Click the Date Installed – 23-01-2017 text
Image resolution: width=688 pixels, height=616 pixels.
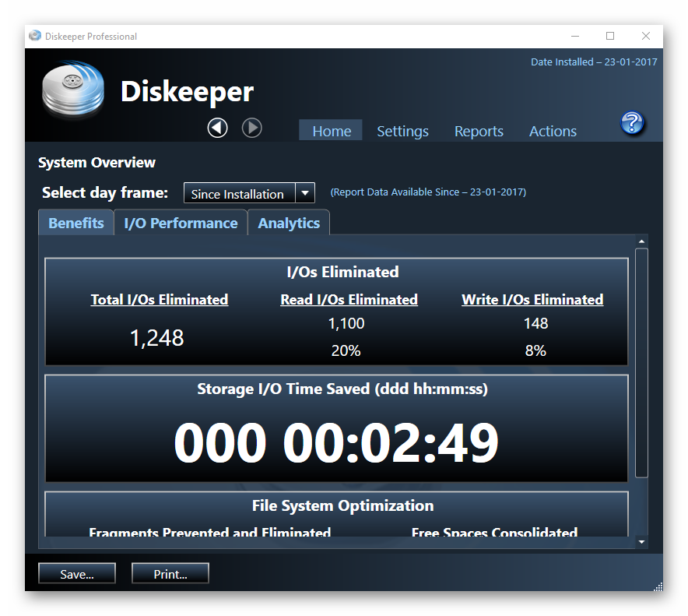click(594, 62)
